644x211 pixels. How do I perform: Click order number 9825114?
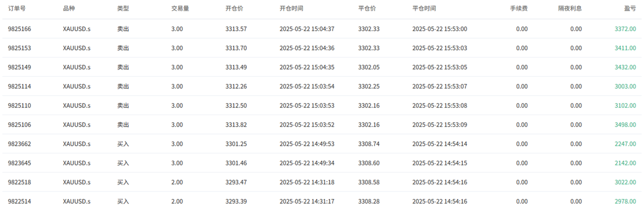(x=20, y=86)
